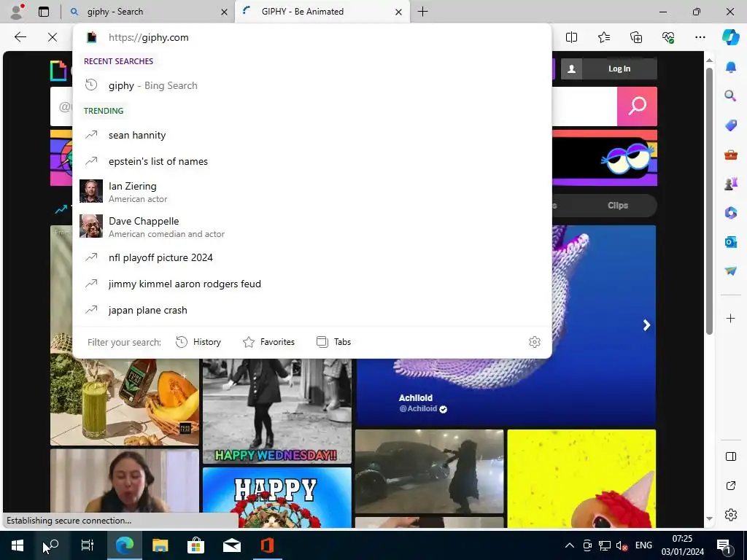The height and width of the screenshot is (560, 747).
Task: Open the Edge profile icon
Action: [18, 12]
